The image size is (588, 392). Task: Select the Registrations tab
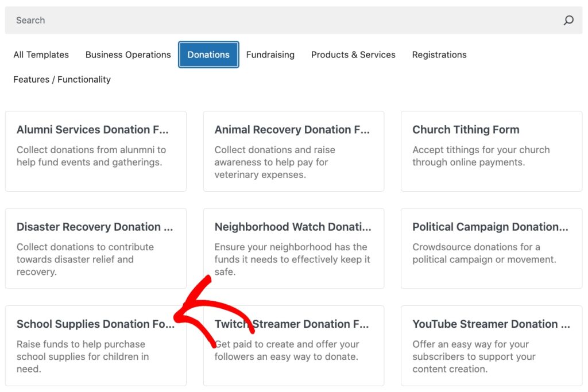[x=439, y=55]
